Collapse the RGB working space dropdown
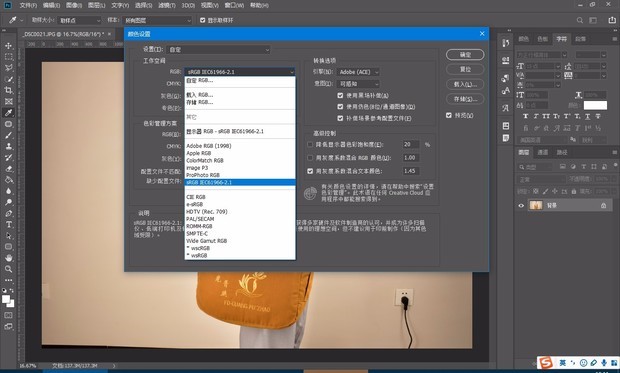Screen dimensions: 620x373 (240, 72)
